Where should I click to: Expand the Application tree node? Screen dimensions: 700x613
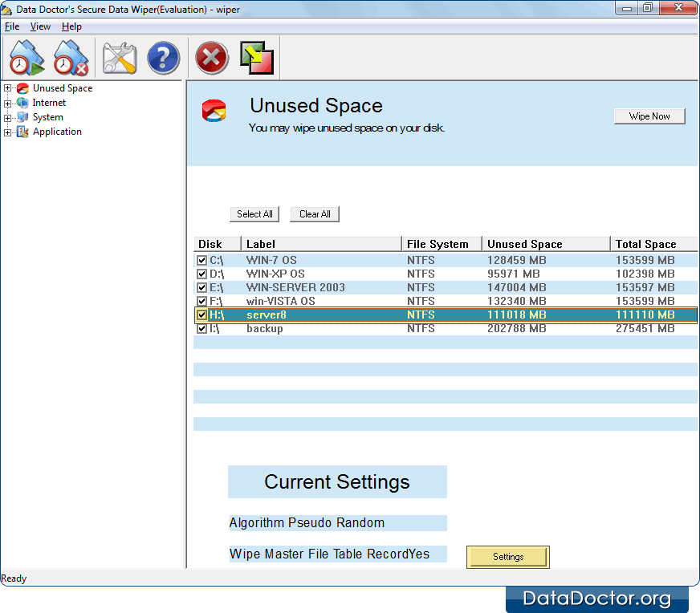7,132
